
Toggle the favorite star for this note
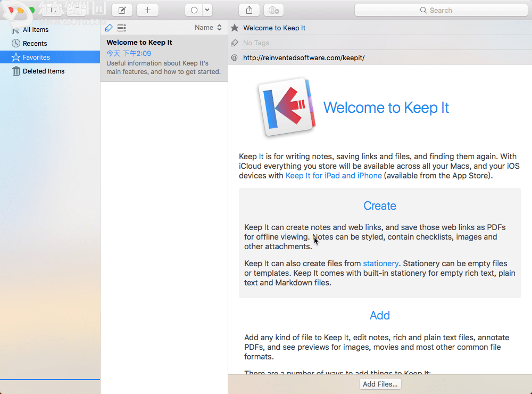pos(235,28)
